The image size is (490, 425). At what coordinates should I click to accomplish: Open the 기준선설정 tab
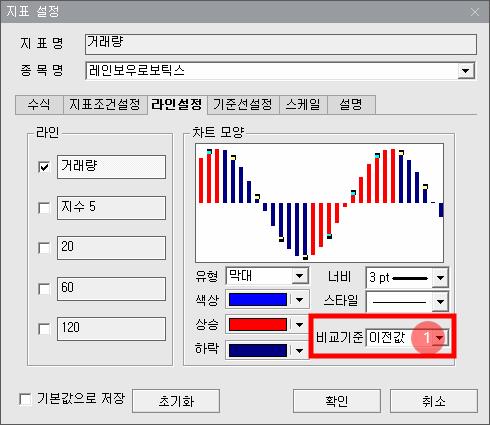pyautogui.click(x=243, y=105)
